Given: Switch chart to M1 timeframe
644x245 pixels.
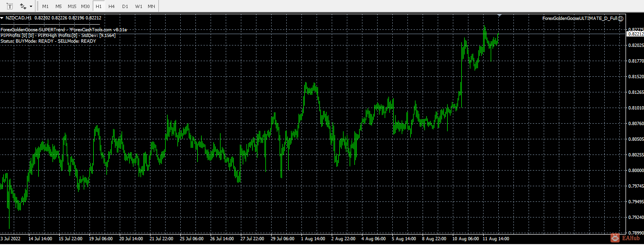Looking at the screenshot, I should (45, 6).
